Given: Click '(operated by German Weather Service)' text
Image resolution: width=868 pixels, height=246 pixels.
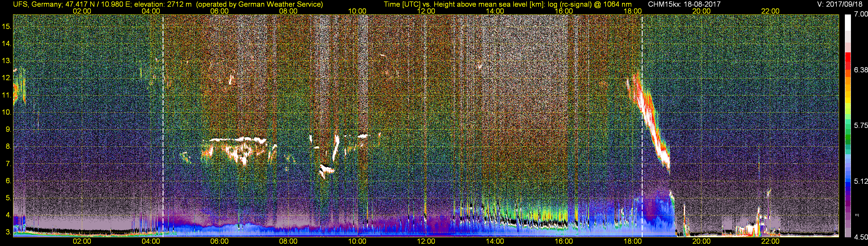Looking at the screenshot, I should point(259,4).
